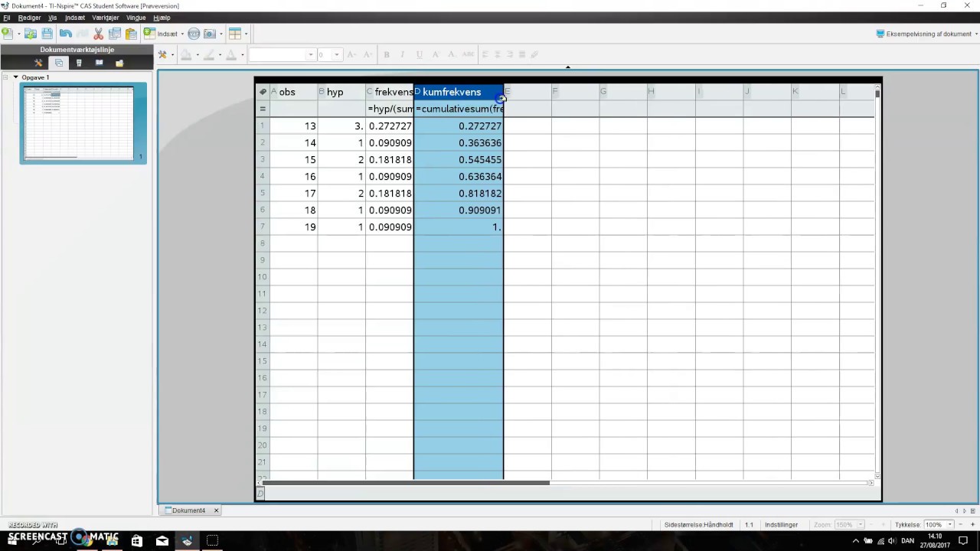Click the screen capture camera icon
This screenshot has height=551, width=980.
209,34
